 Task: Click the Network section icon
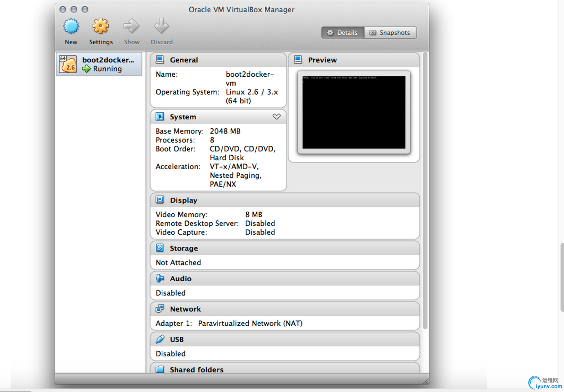(x=160, y=309)
